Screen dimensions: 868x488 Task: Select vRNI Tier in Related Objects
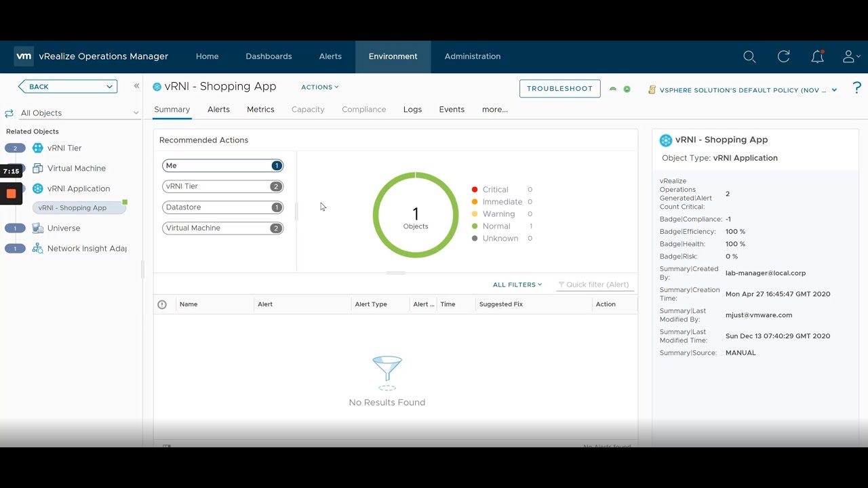click(x=64, y=148)
